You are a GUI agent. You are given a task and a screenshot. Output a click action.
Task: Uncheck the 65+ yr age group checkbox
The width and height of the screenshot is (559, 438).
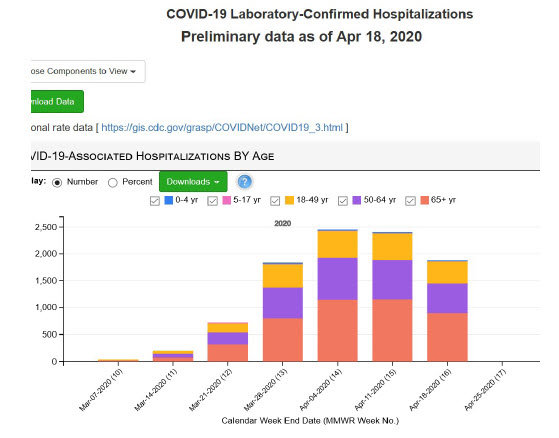click(410, 201)
